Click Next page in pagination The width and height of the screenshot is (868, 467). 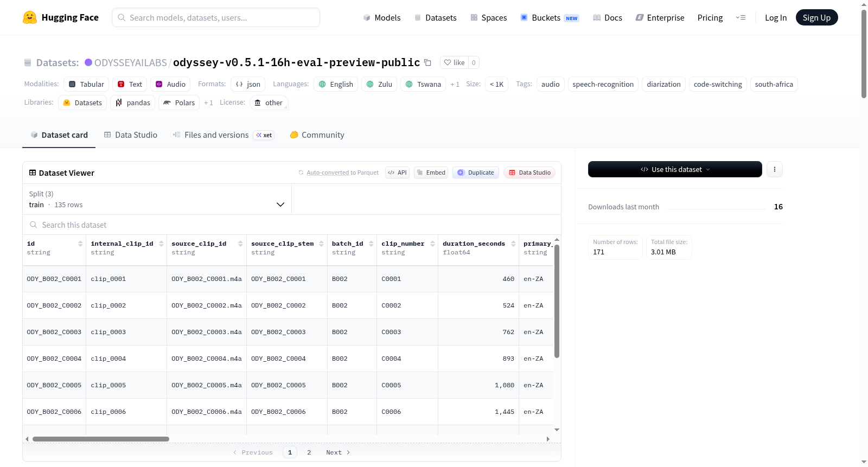(338, 452)
